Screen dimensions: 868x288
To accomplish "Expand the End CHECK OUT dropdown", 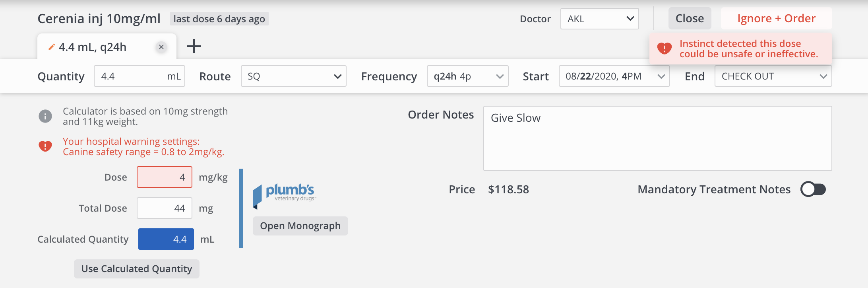I will coord(773,76).
